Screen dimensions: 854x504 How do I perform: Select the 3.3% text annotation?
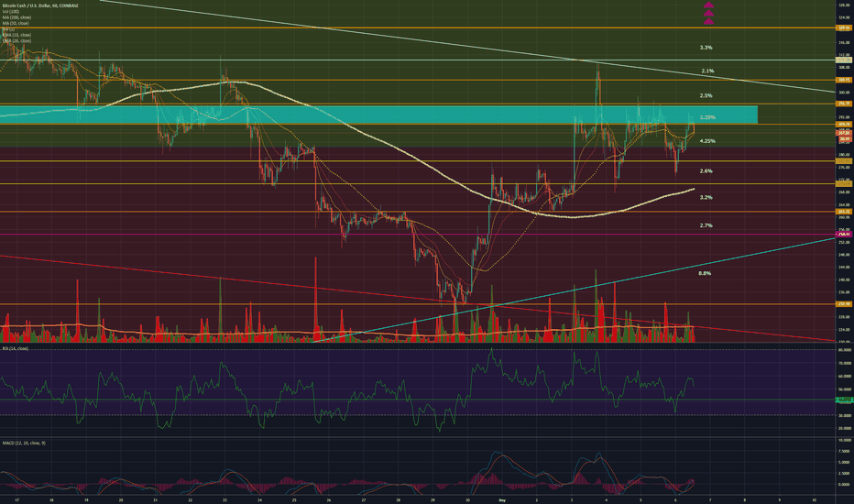pos(706,48)
